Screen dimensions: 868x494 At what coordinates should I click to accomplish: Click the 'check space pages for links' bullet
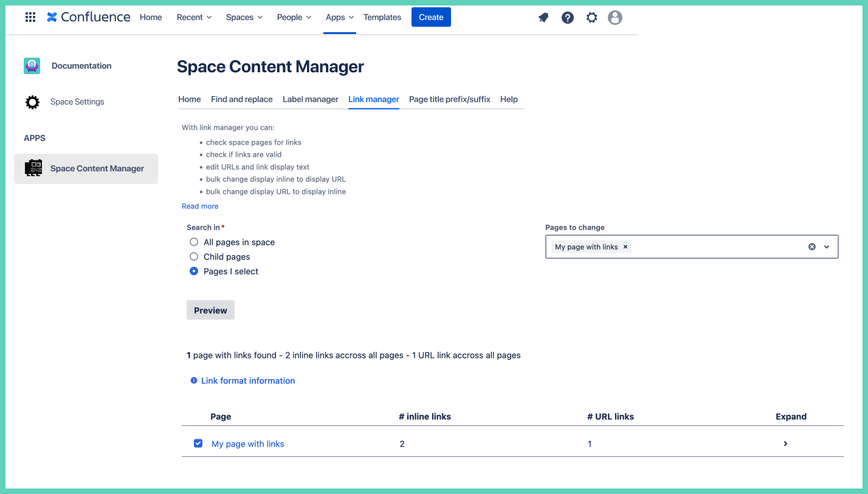click(253, 142)
